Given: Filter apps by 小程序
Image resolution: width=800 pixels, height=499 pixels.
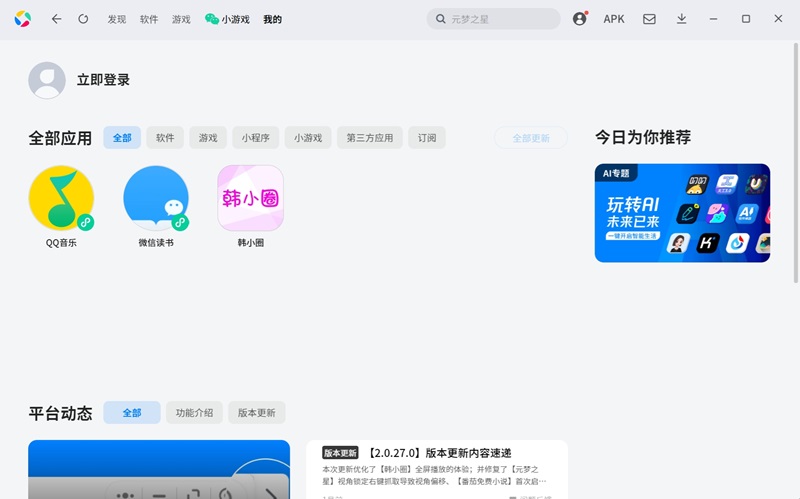Looking at the screenshot, I should tap(256, 138).
